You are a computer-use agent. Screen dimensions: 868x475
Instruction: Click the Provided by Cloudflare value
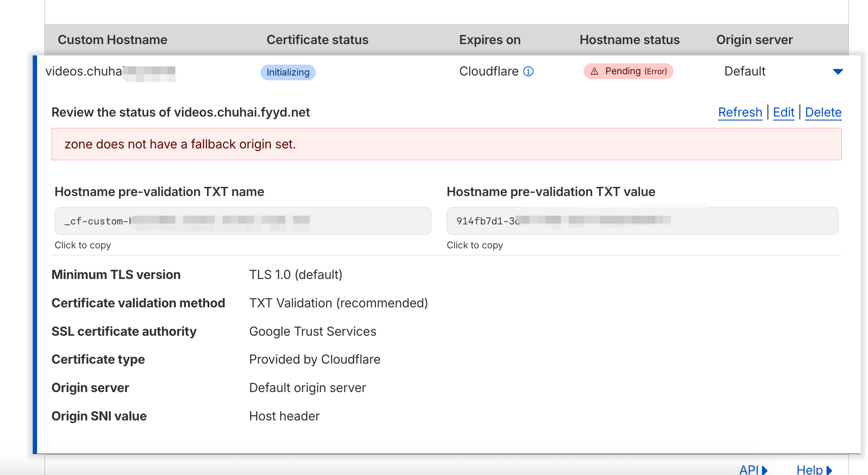point(315,359)
